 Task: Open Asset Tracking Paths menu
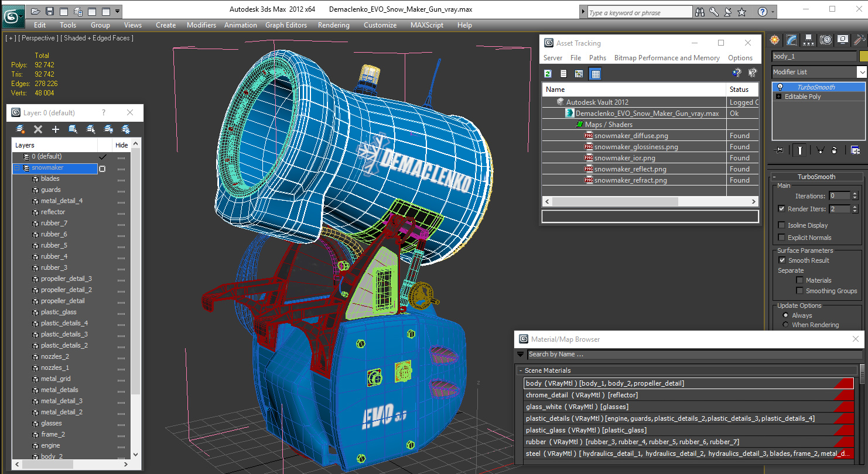pyautogui.click(x=597, y=58)
